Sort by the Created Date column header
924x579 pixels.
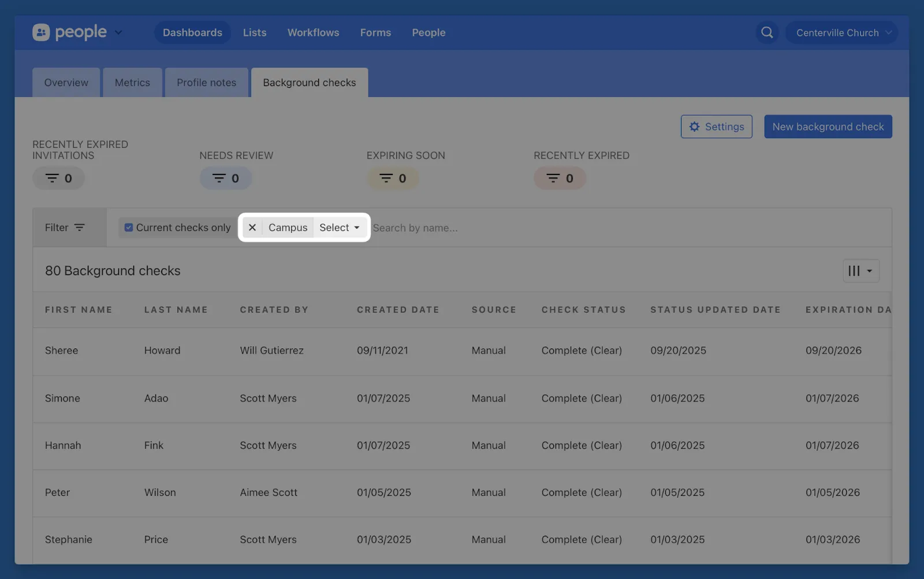[x=397, y=310]
